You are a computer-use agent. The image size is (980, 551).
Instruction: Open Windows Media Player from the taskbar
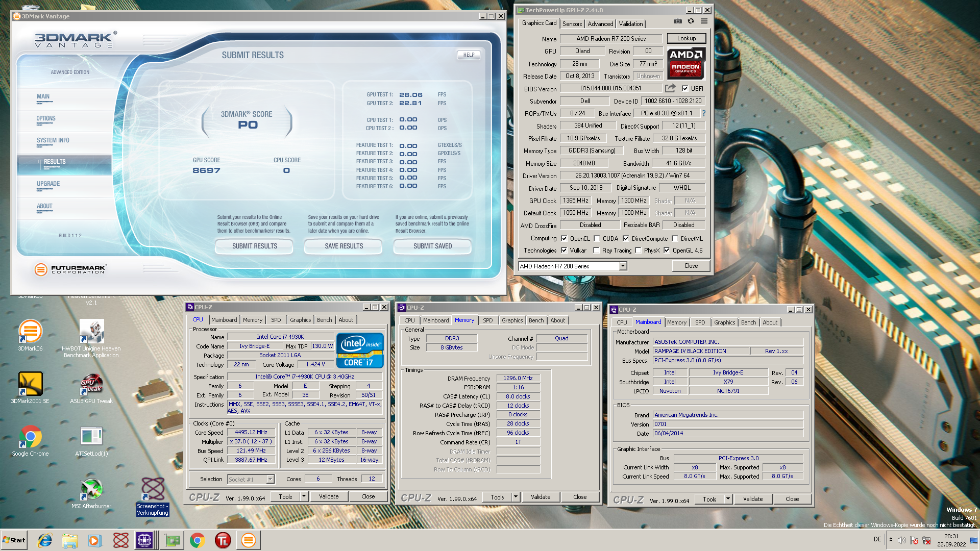pyautogui.click(x=95, y=540)
